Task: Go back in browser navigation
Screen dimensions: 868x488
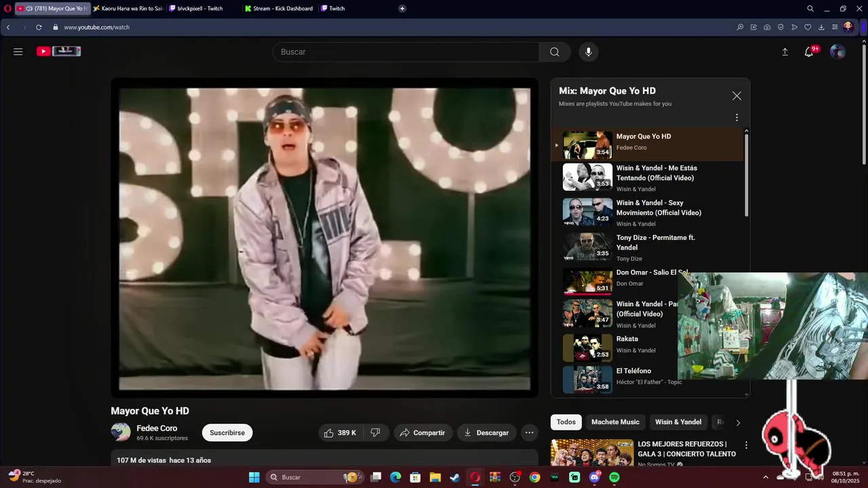Action: pyautogui.click(x=8, y=27)
